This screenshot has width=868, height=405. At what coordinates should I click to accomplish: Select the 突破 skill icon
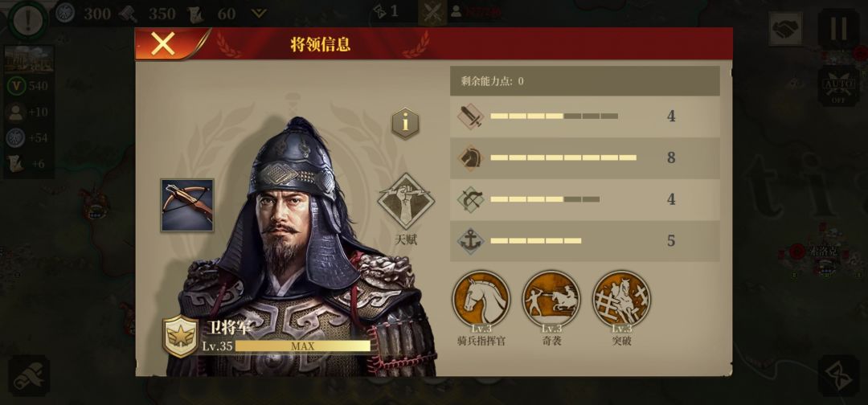[x=621, y=299]
